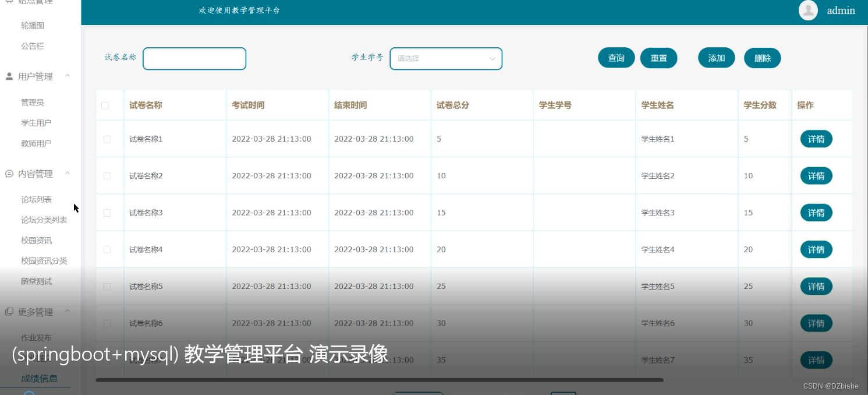Open 公告栏 in the sidebar
868x395 pixels.
coord(33,46)
